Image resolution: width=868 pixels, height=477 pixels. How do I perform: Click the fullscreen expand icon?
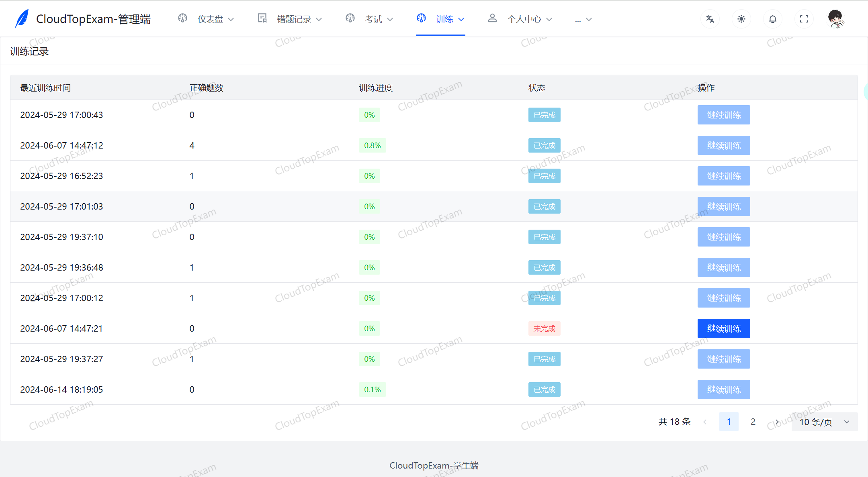804,18
